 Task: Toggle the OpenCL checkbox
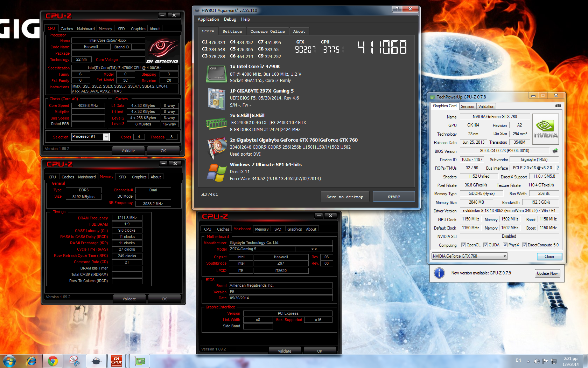pyautogui.click(x=463, y=245)
